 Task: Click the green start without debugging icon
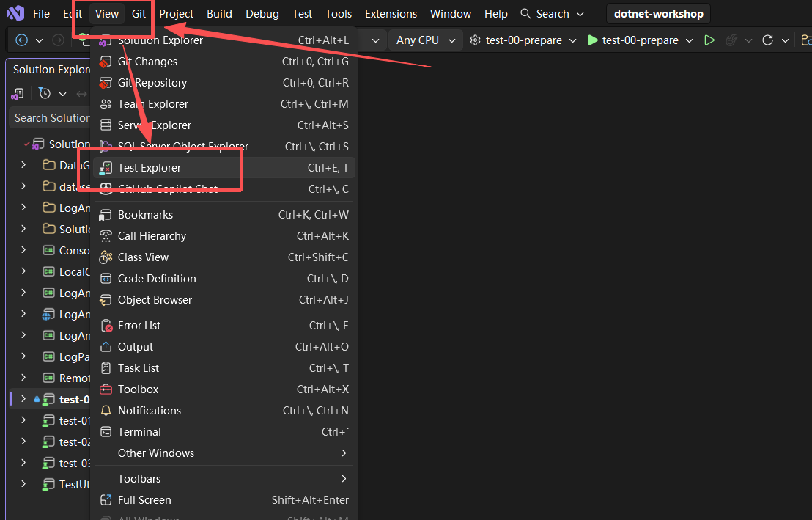pyautogui.click(x=709, y=40)
